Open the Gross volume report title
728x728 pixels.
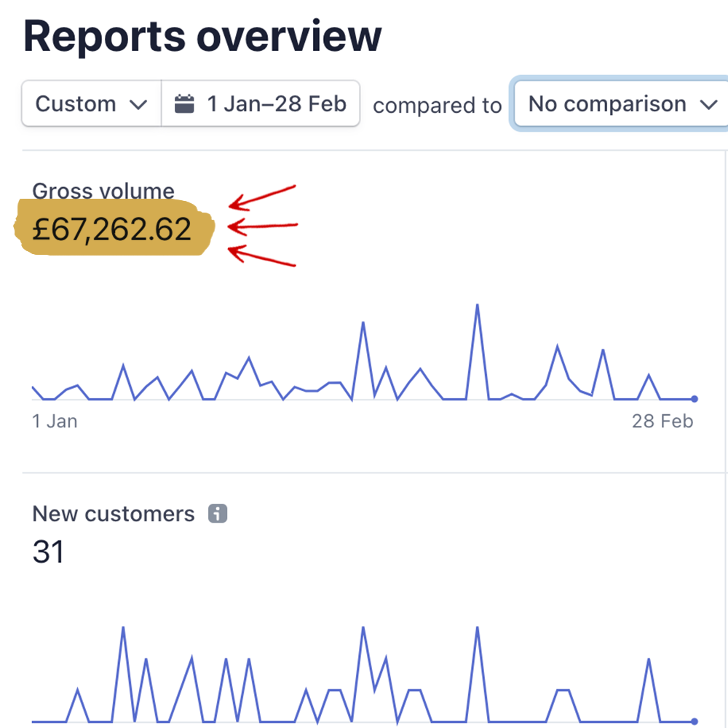[x=103, y=191]
